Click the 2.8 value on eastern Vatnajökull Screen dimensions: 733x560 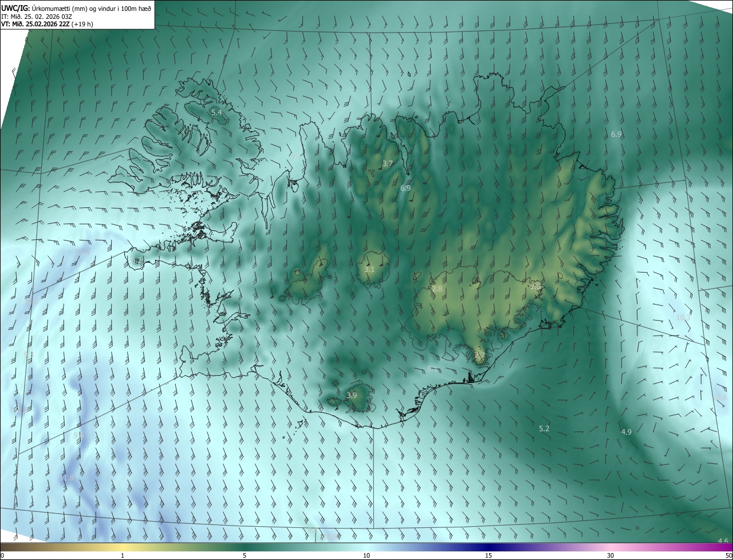point(536,287)
